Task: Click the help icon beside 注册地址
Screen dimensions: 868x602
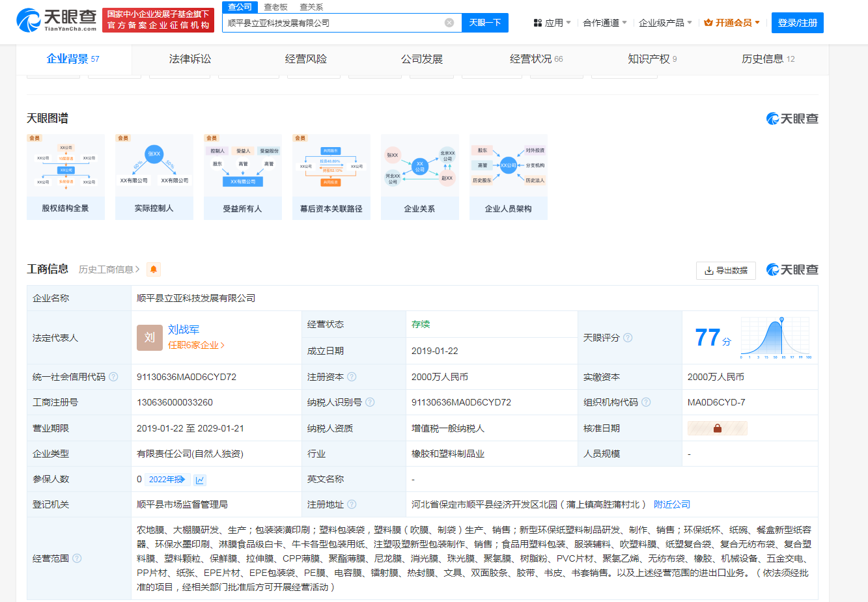Action: [x=352, y=504]
